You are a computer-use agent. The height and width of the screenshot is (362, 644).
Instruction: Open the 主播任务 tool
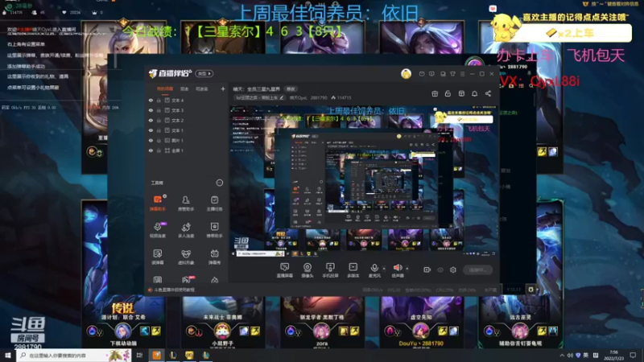click(x=214, y=203)
